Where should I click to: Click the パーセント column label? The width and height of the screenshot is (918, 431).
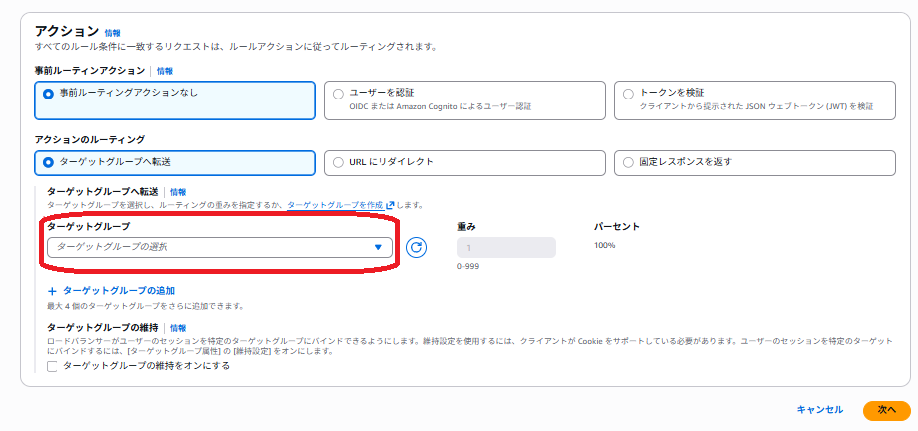(x=617, y=226)
